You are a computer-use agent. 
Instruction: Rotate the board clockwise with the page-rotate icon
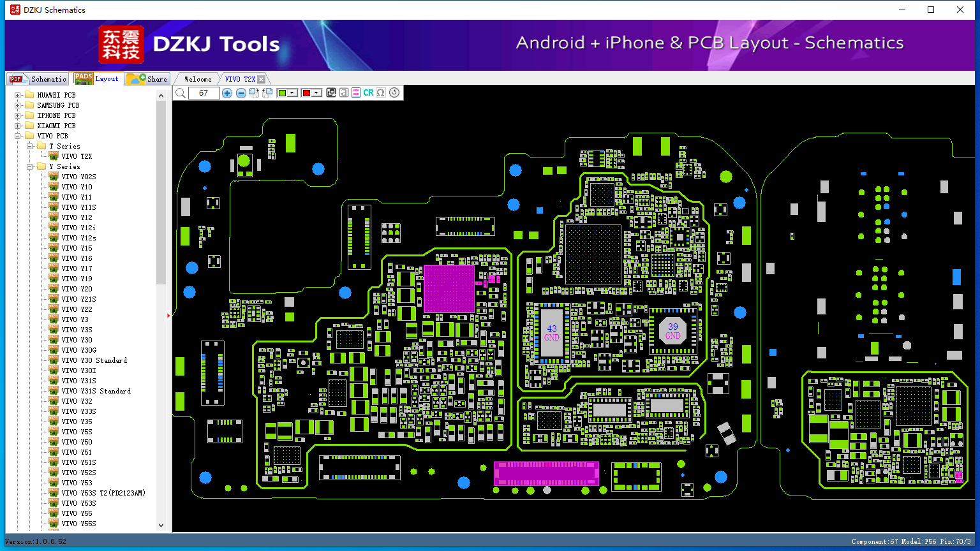click(254, 93)
